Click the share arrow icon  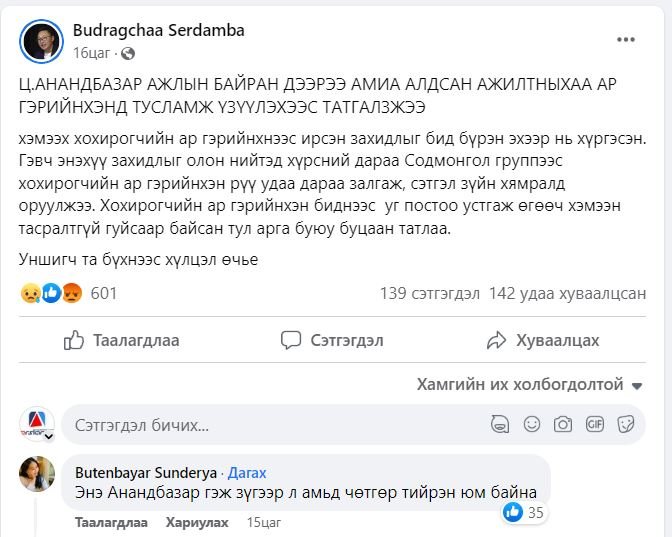[494, 340]
